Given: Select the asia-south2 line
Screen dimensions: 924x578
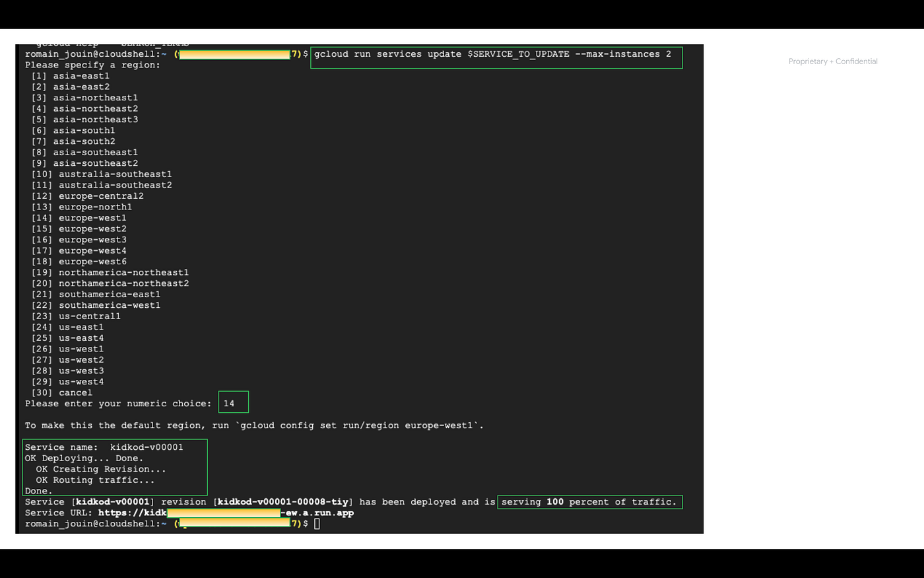Looking at the screenshot, I should 73,141.
